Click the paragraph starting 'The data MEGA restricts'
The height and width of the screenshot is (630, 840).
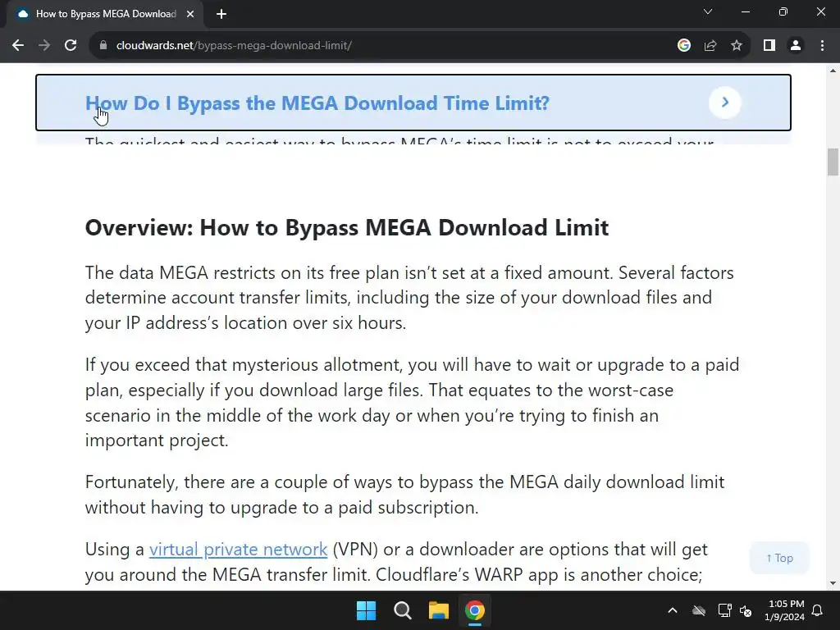coord(409,298)
